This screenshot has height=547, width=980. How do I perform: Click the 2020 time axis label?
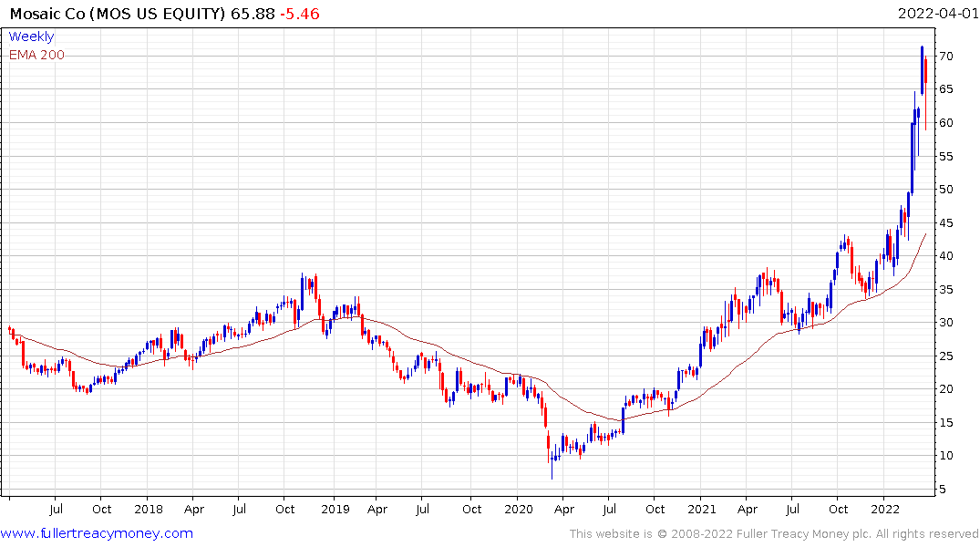519,510
